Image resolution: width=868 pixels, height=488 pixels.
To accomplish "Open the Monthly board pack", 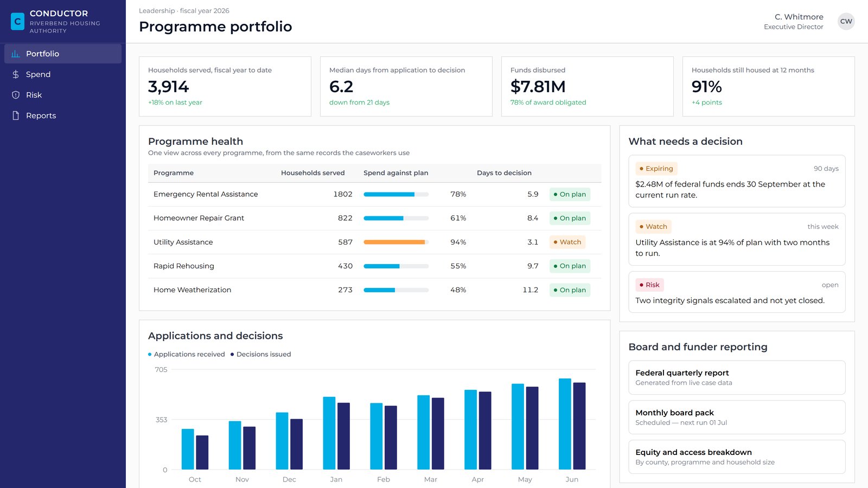I will click(737, 417).
